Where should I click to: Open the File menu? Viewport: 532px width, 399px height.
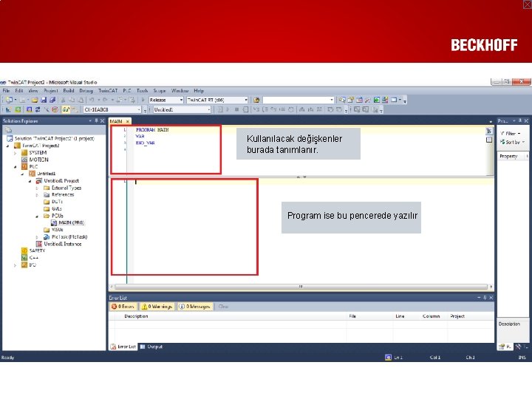tap(6, 91)
